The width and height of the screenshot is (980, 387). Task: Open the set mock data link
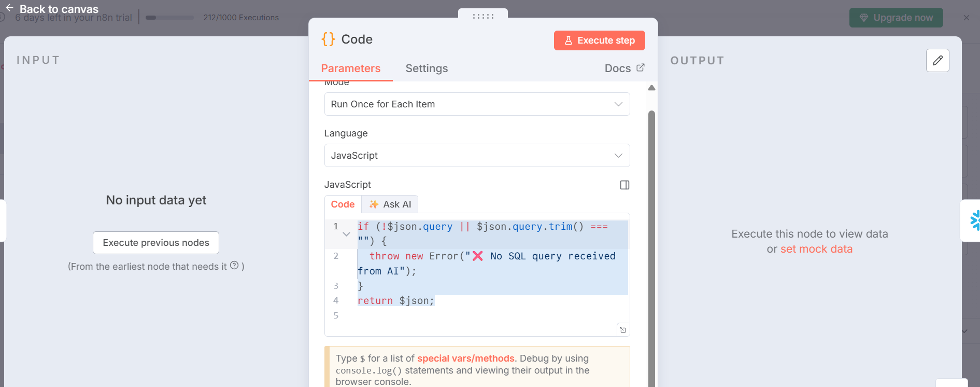click(816, 249)
